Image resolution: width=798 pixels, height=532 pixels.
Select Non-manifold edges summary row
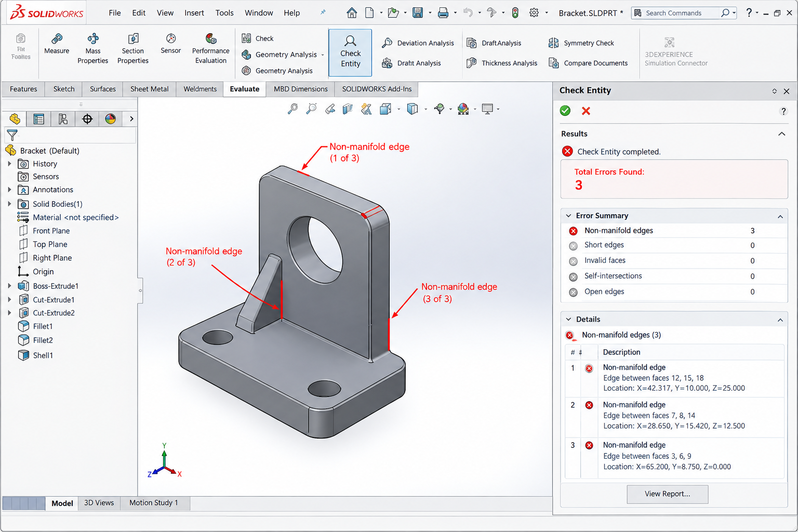pyautogui.click(x=674, y=231)
